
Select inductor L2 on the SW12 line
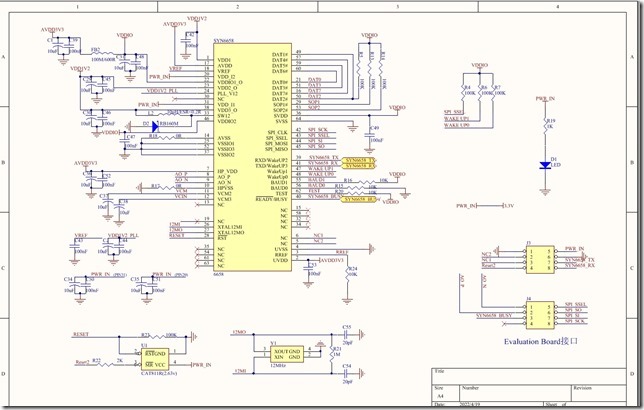(169, 112)
